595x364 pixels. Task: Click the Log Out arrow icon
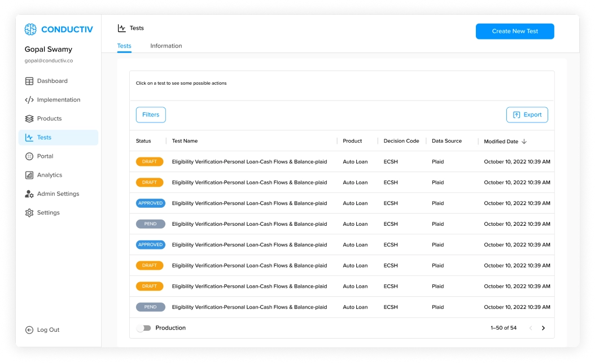point(29,330)
